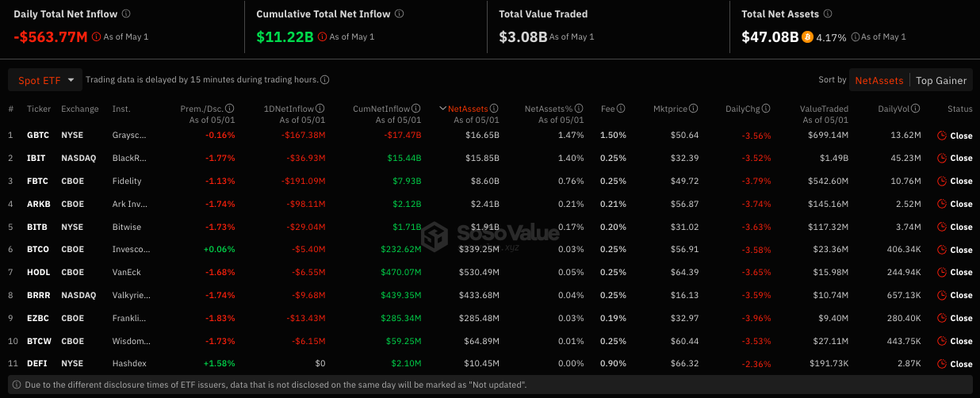Click info icon on CumNetInflow column header

pos(416,109)
